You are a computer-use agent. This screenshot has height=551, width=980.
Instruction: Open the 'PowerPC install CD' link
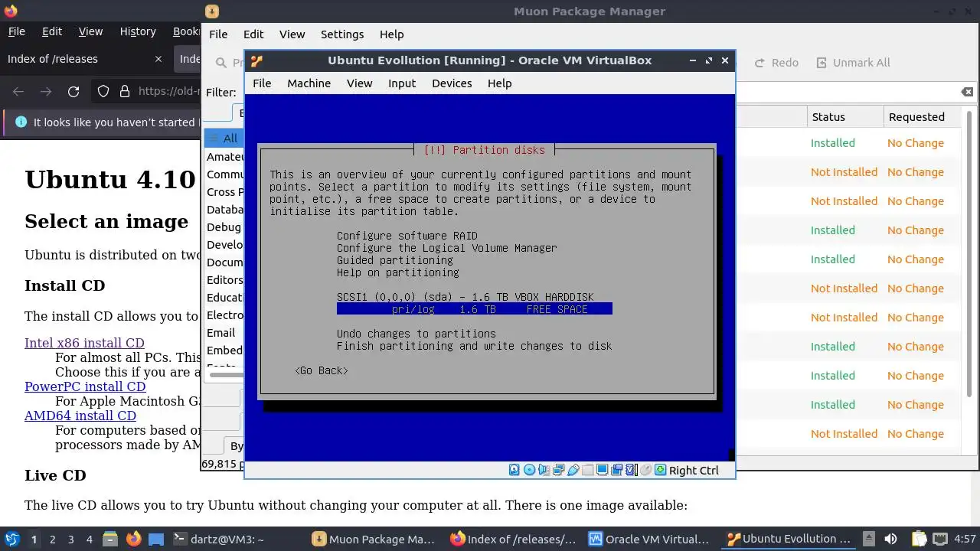85,386
